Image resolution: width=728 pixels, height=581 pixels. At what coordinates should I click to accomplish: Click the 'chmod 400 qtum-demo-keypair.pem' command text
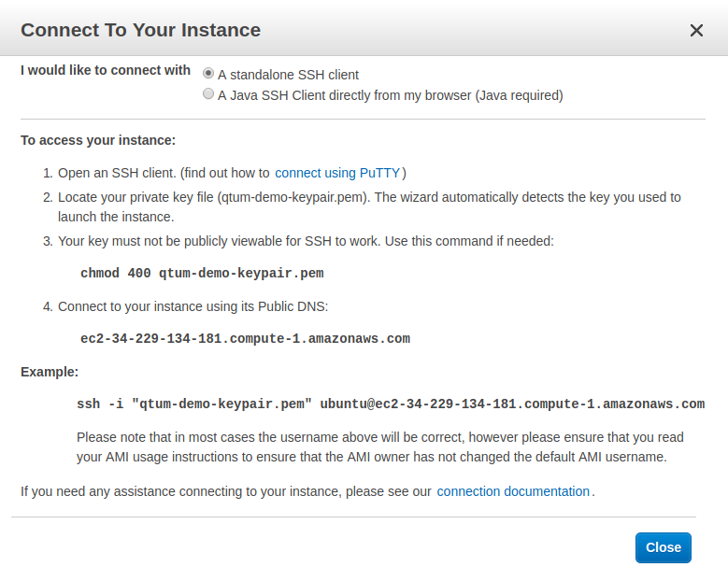202,273
